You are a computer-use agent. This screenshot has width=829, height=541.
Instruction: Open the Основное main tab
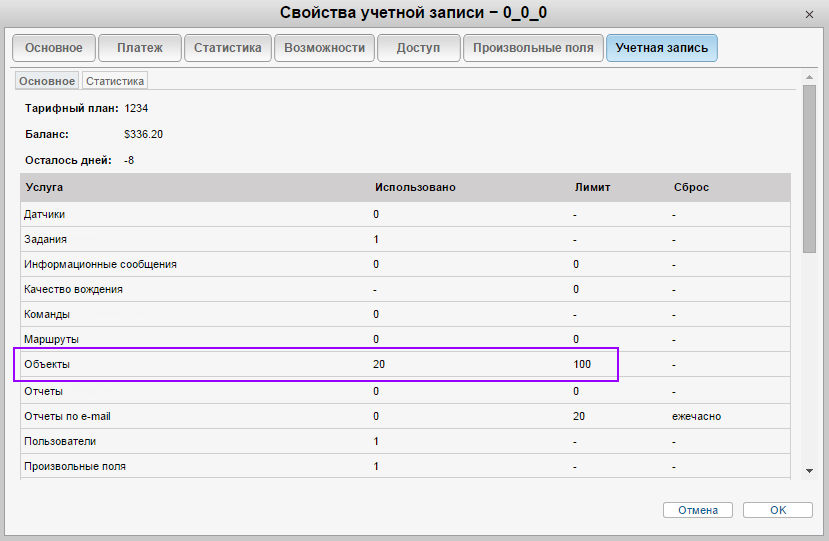coord(54,48)
